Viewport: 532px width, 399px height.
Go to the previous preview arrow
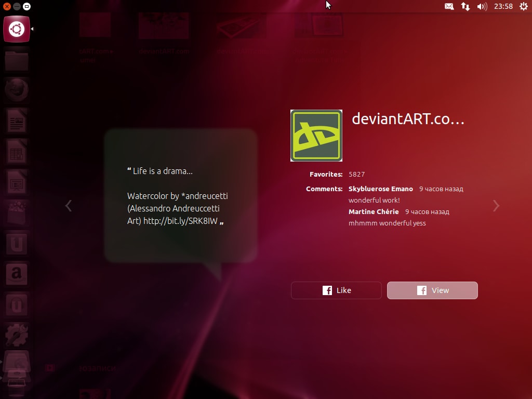(69, 206)
